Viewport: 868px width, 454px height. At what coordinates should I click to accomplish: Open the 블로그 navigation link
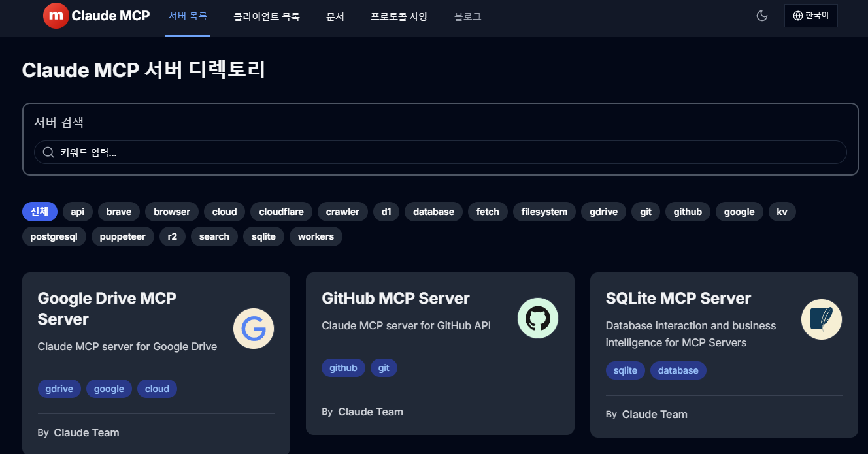(x=468, y=16)
